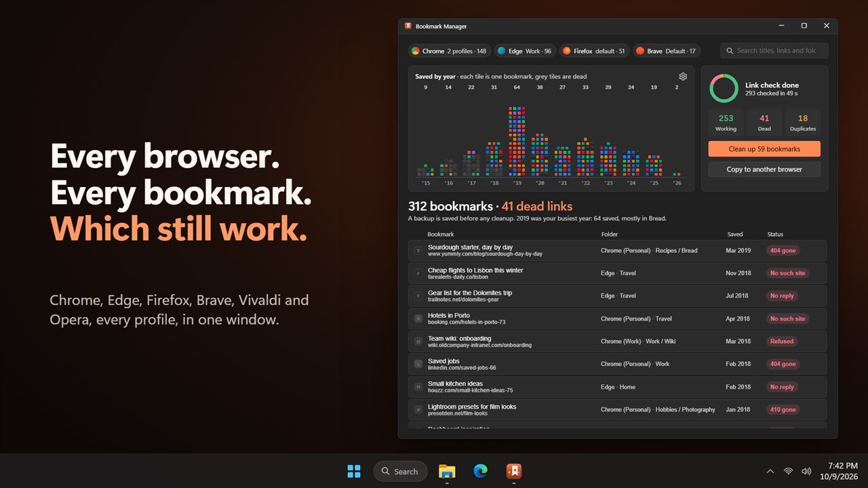The height and width of the screenshot is (488, 868).
Task: Click favicon of Cheap flights to Lisbon row
Action: (x=418, y=273)
